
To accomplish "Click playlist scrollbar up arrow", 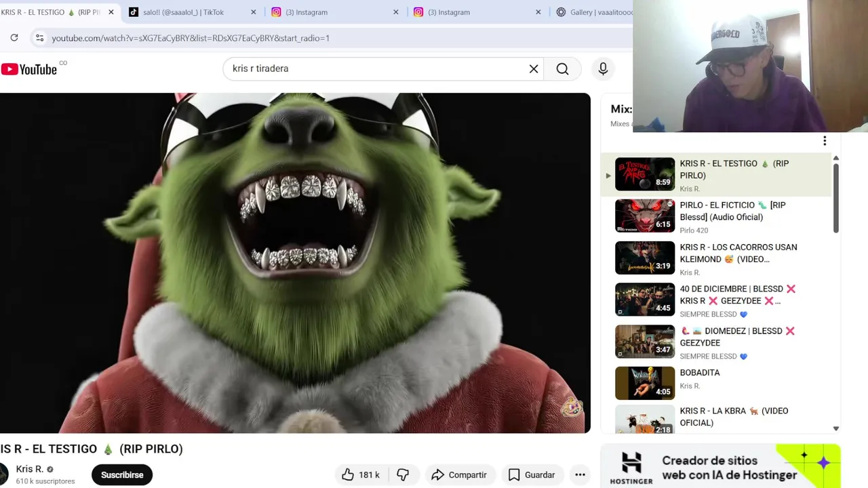I will coord(835,158).
